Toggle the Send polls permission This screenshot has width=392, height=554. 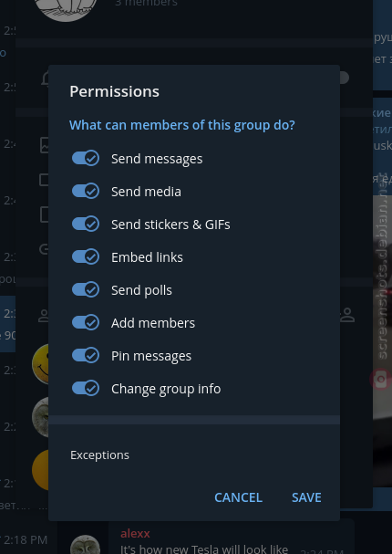point(86,289)
